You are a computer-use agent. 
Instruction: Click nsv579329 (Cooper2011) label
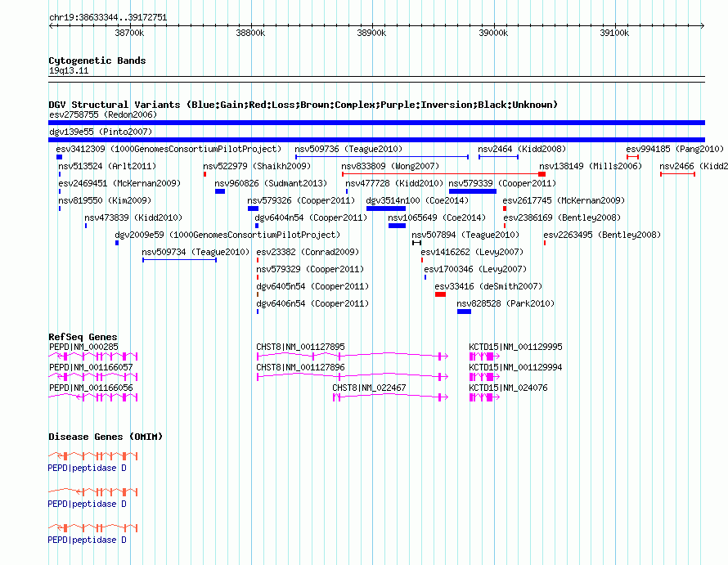310,269
